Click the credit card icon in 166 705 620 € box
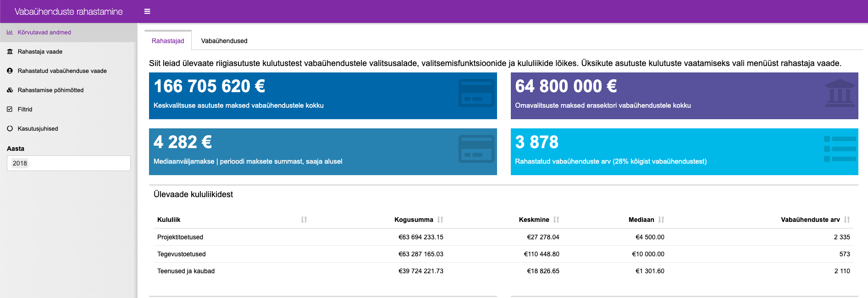 tap(476, 93)
